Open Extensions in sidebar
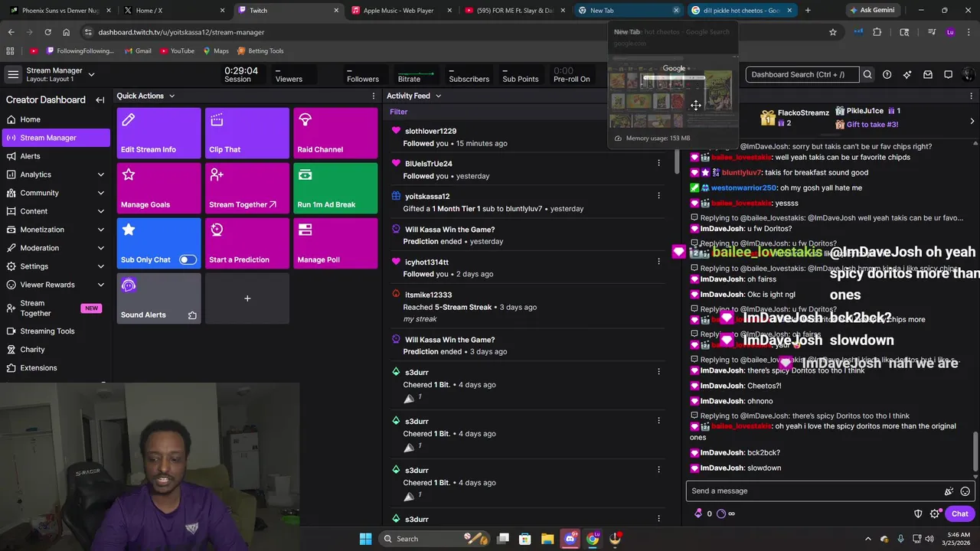 [x=55, y=368]
